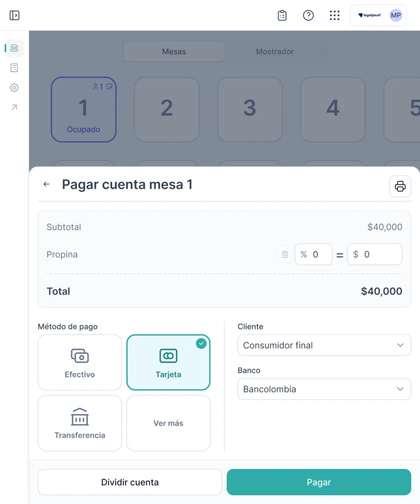Click the external link arrow sidebar icon

click(x=14, y=107)
